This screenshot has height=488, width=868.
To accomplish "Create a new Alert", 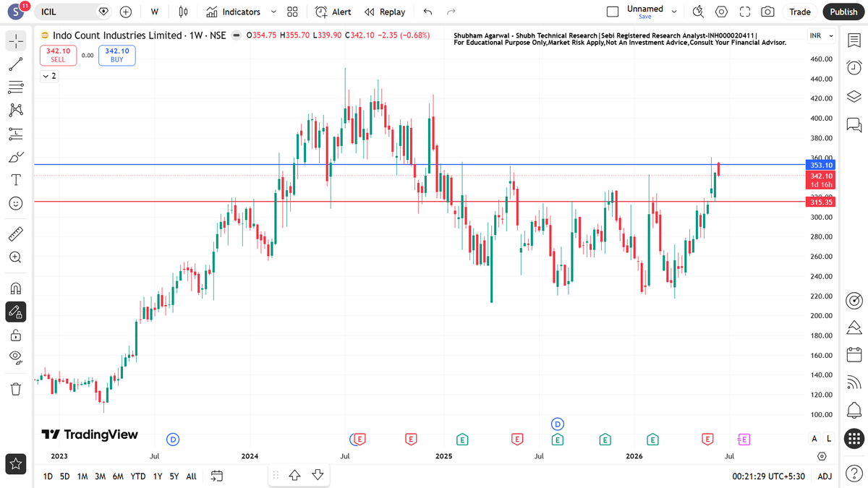I will 333,12.
